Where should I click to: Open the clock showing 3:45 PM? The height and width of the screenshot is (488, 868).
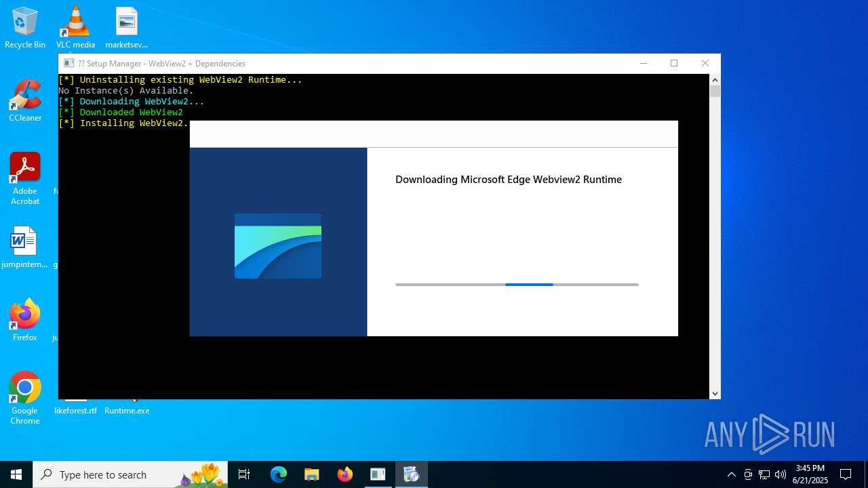(810, 474)
